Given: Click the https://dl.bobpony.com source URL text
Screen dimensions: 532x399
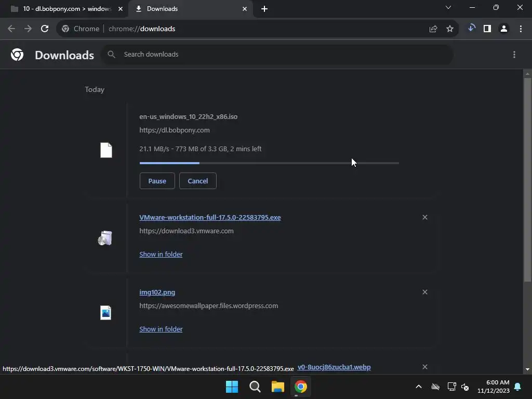Looking at the screenshot, I should pyautogui.click(x=175, y=130).
